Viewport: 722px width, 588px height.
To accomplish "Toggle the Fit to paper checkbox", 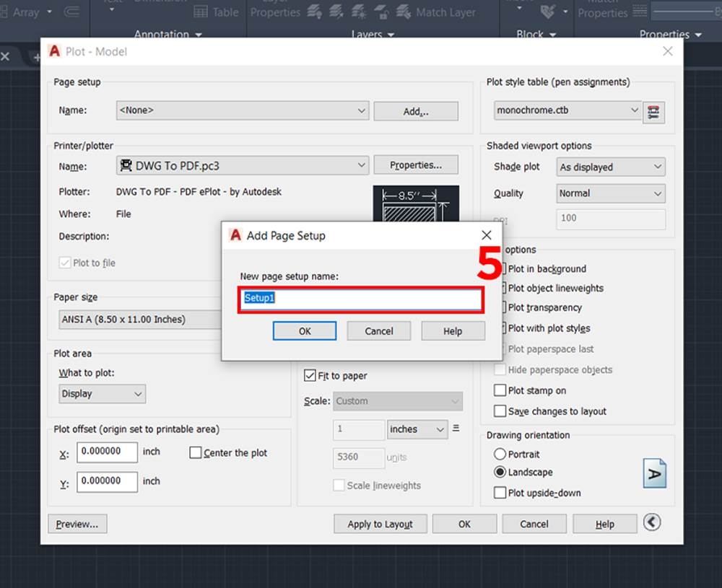I will pos(310,376).
